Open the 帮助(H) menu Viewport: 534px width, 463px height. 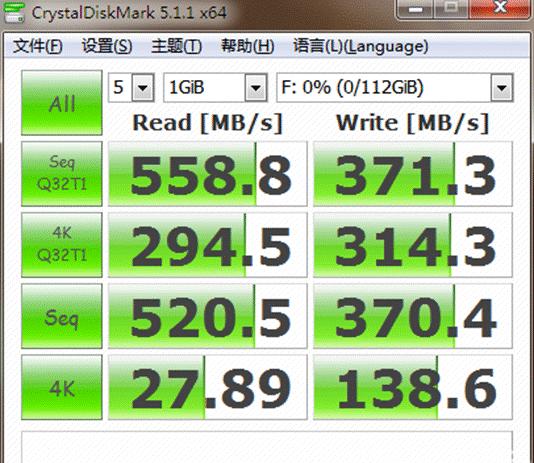248,46
